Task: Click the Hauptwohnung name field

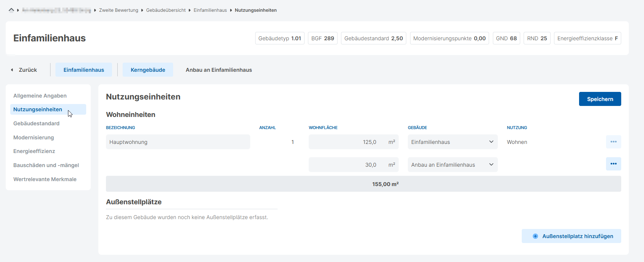Action: (178, 142)
